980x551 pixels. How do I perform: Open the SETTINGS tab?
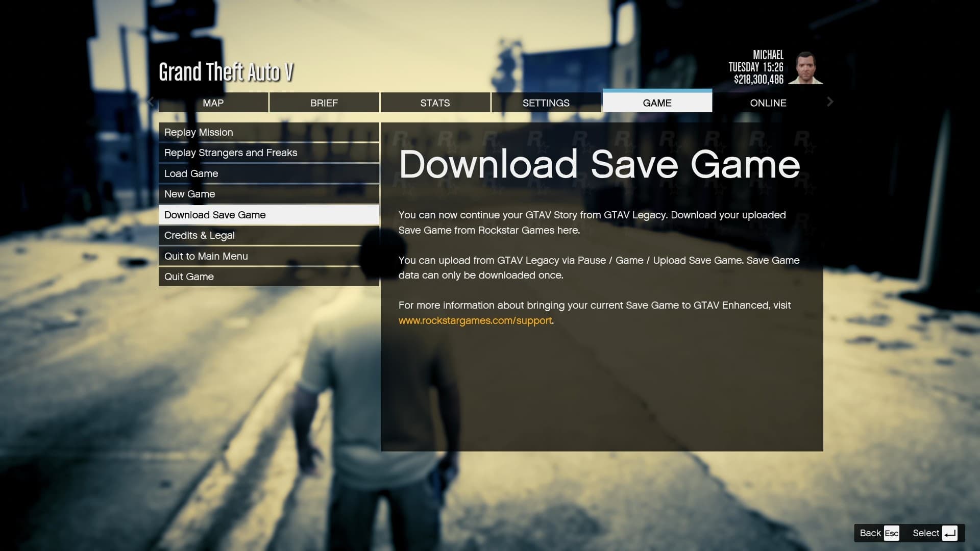546,103
